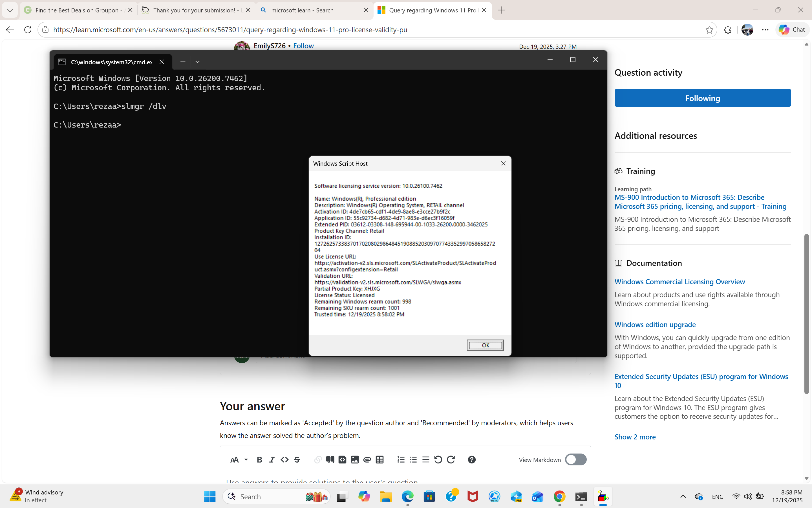The height and width of the screenshot is (508, 812).
Task: Show hidden system tray icons
Action: (683, 497)
